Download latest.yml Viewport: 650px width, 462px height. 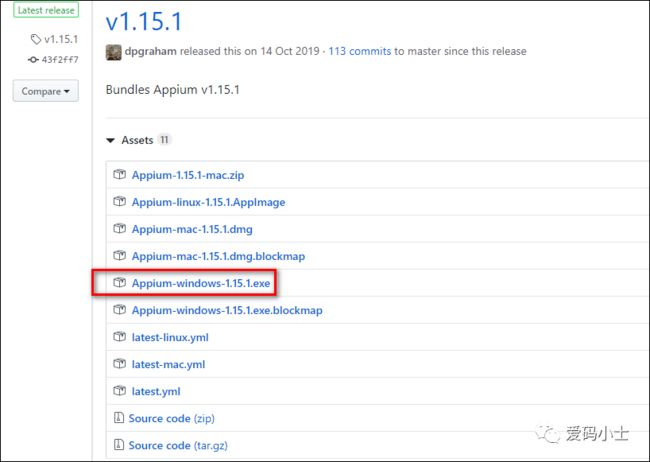[156, 391]
